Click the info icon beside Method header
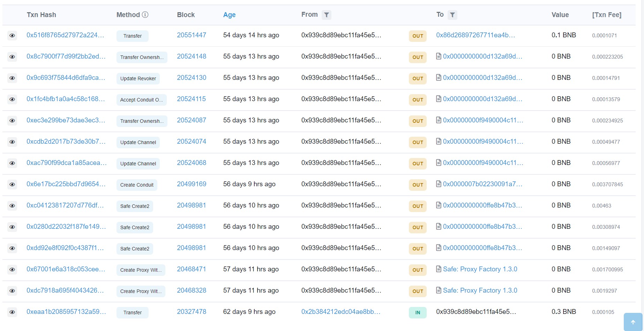Image resolution: width=644 pixels, height=331 pixels. click(145, 15)
